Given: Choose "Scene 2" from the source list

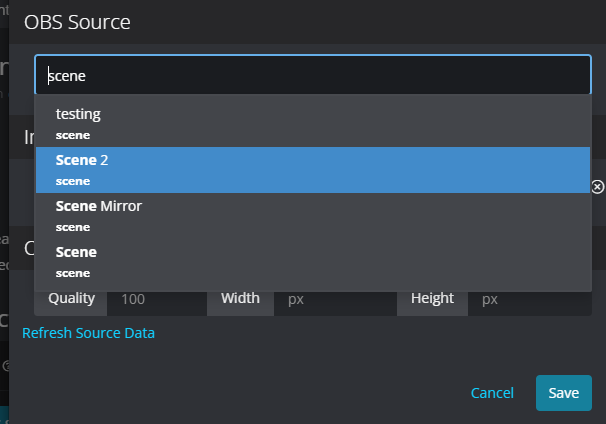Looking at the screenshot, I should (313, 170).
